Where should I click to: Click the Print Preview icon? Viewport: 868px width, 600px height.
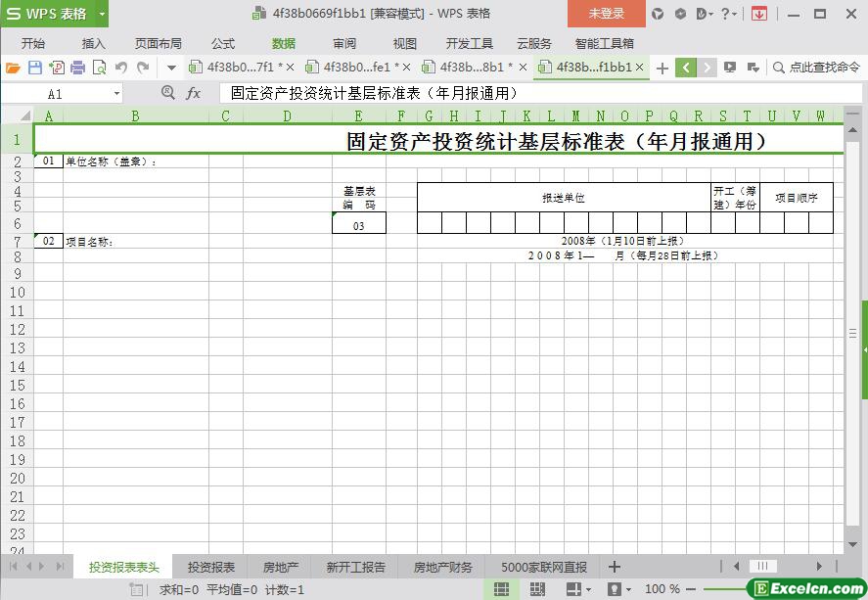tap(99, 68)
